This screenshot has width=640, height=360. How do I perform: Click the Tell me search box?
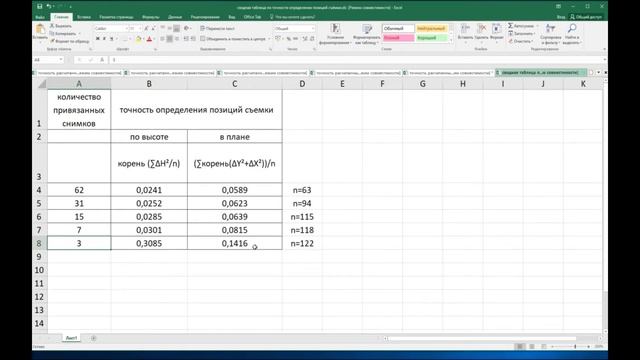pos(292,17)
